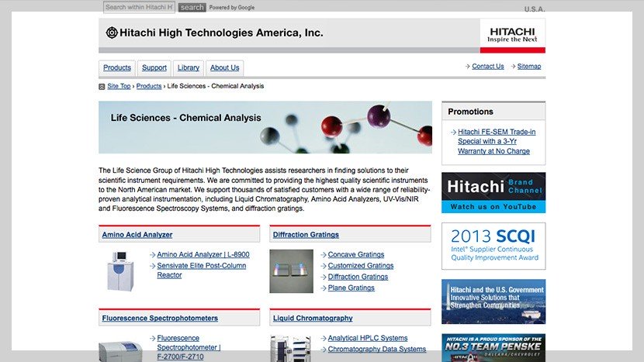Open the Chromatography Data Systems link
Screen dimensions: 644x362
pos(376,349)
